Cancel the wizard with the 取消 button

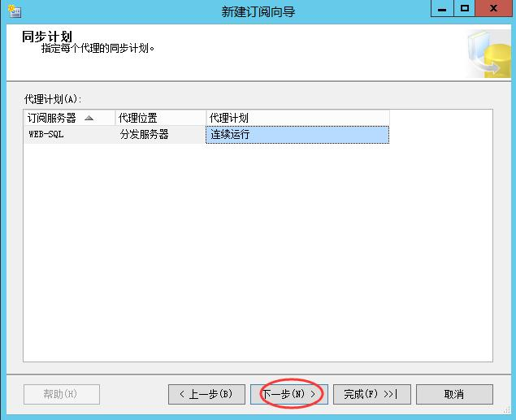tap(454, 394)
